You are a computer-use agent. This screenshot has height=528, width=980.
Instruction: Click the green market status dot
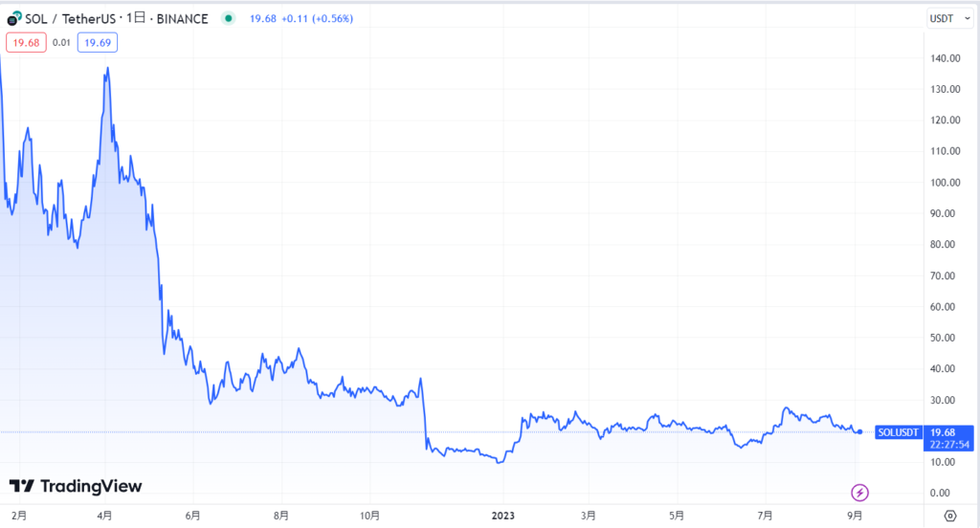coord(226,18)
